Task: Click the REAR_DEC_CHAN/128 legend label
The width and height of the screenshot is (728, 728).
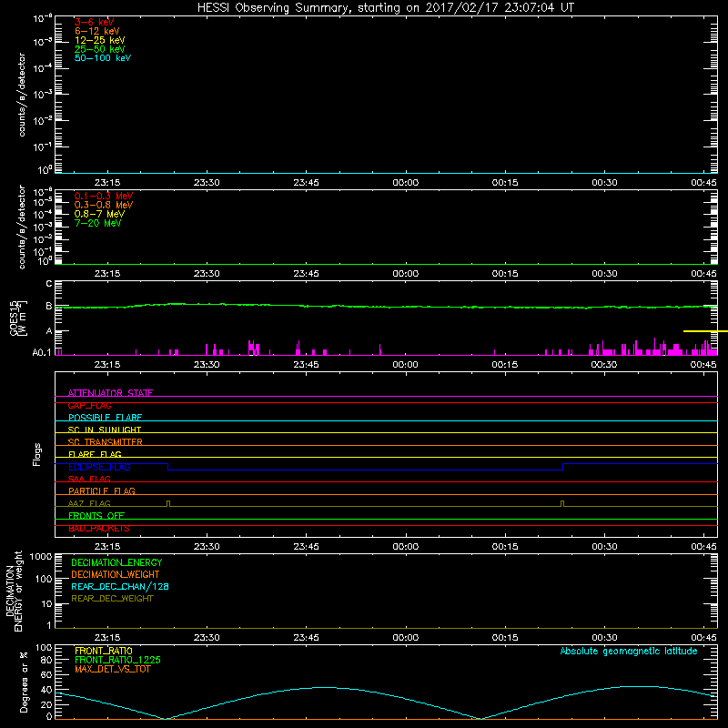Action: [x=120, y=586]
